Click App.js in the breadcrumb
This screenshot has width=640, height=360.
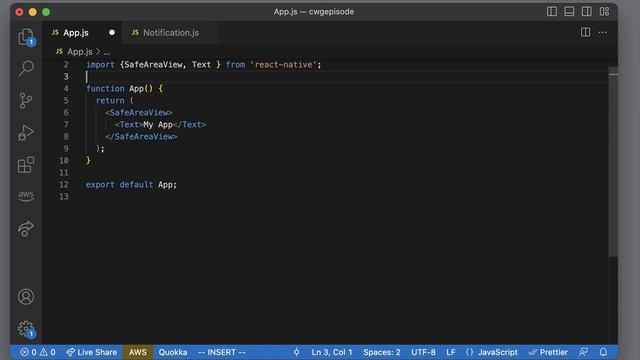pyautogui.click(x=80, y=52)
